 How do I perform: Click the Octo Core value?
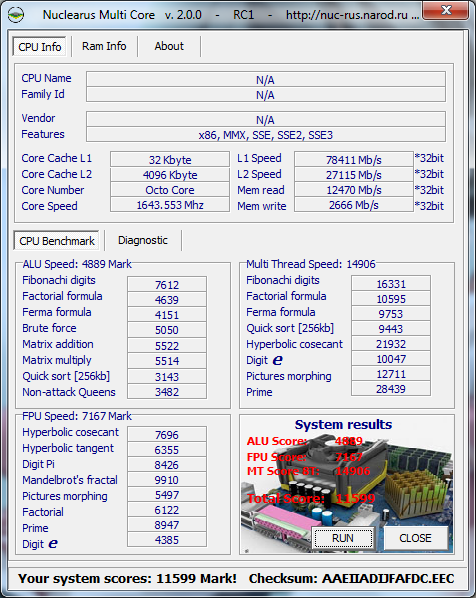(x=170, y=190)
